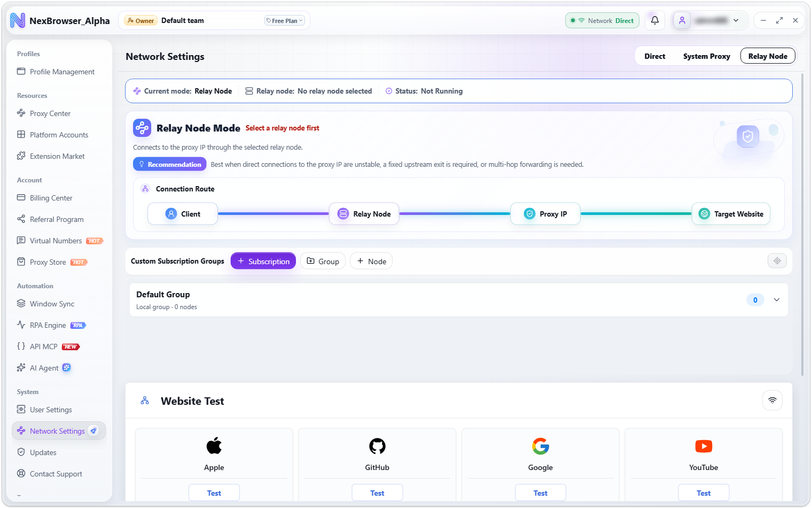Click the NexBrowser logo icon
Image resolution: width=812 pixels, height=508 pixels.
(18, 20)
